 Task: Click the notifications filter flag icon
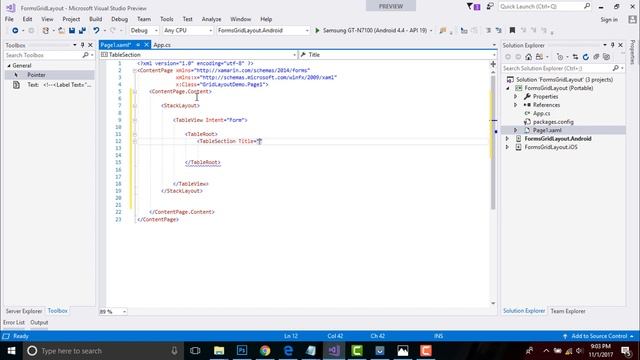tap(473, 7)
